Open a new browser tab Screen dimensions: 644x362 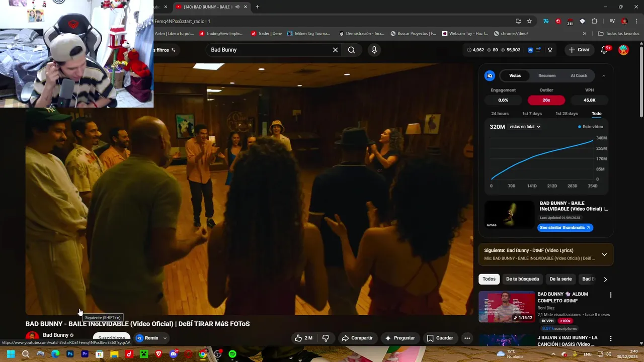pyautogui.click(x=258, y=7)
